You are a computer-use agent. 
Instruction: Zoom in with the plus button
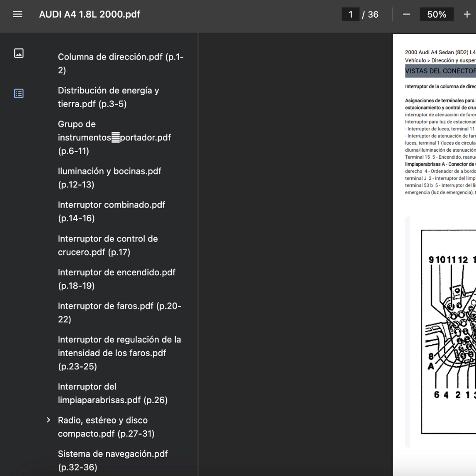(x=467, y=14)
